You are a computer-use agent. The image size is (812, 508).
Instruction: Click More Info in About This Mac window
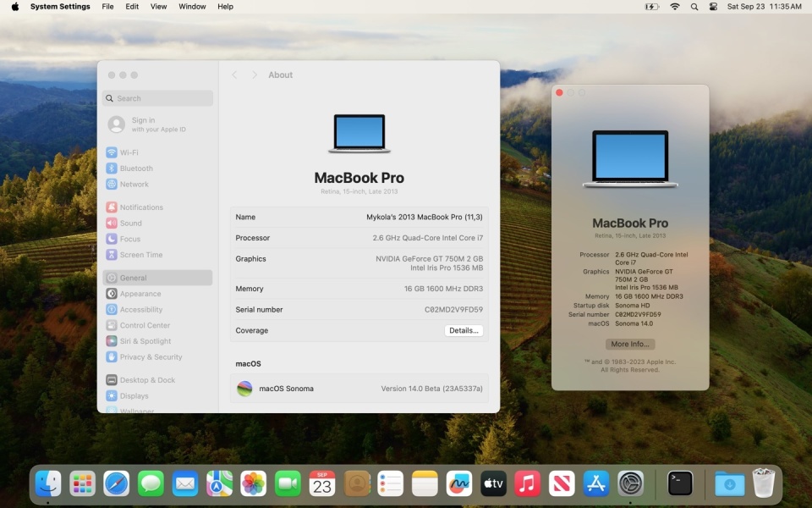629,344
